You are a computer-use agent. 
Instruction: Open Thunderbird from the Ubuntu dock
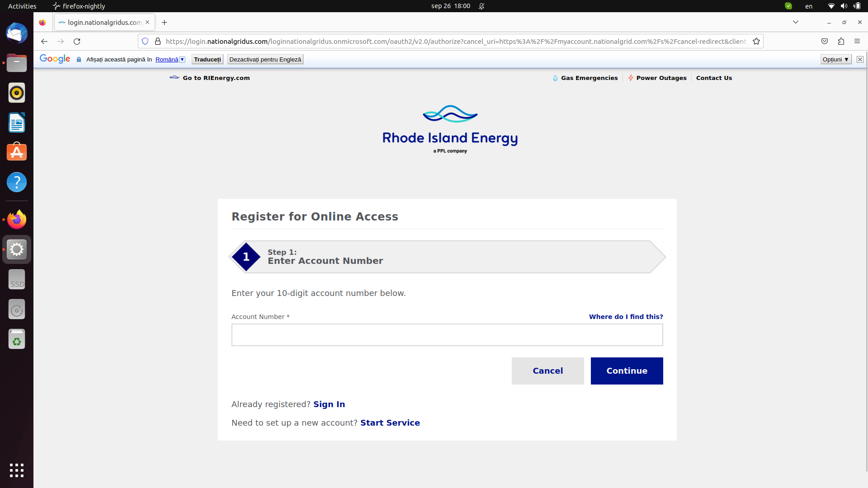pyautogui.click(x=17, y=33)
